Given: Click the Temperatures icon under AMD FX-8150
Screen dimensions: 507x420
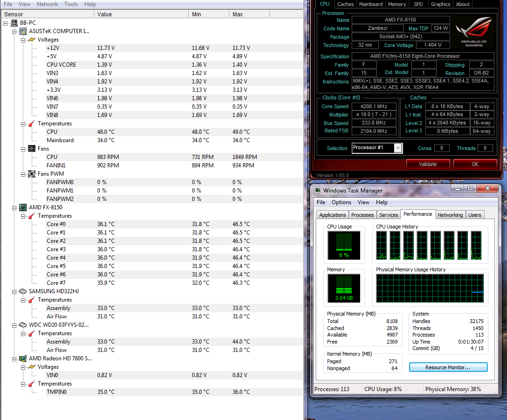Looking at the screenshot, I should [32, 216].
